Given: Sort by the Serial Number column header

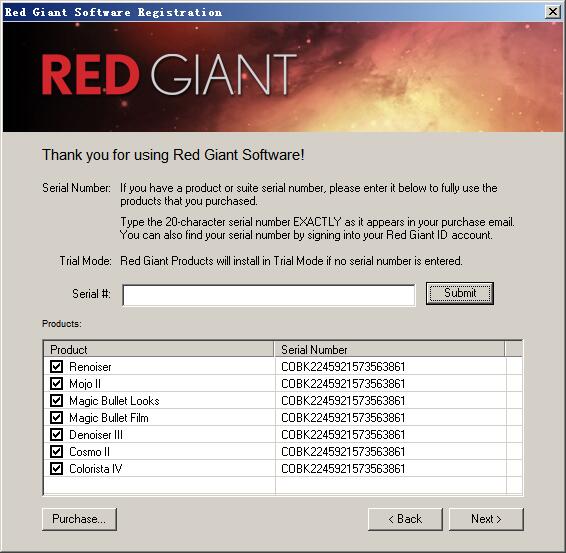Looking at the screenshot, I should pos(389,349).
